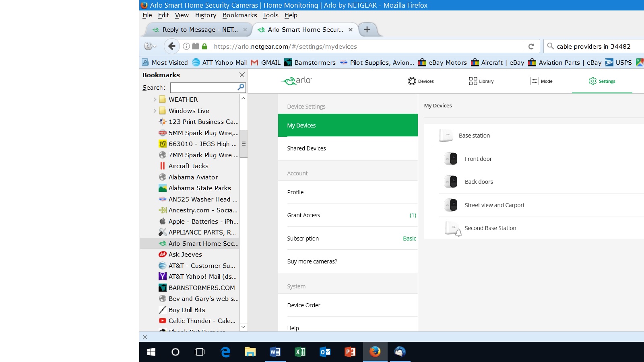Open the Tools menu

click(270, 15)
